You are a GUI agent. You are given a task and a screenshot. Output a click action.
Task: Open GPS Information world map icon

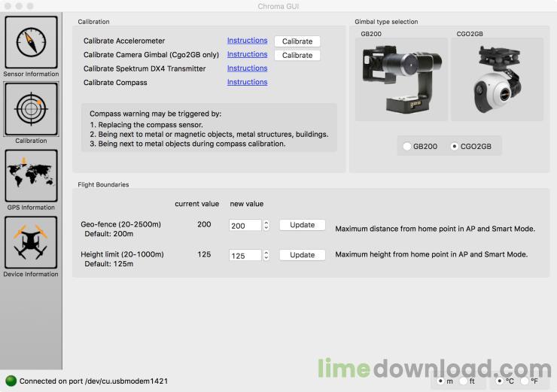click(32, 176)
